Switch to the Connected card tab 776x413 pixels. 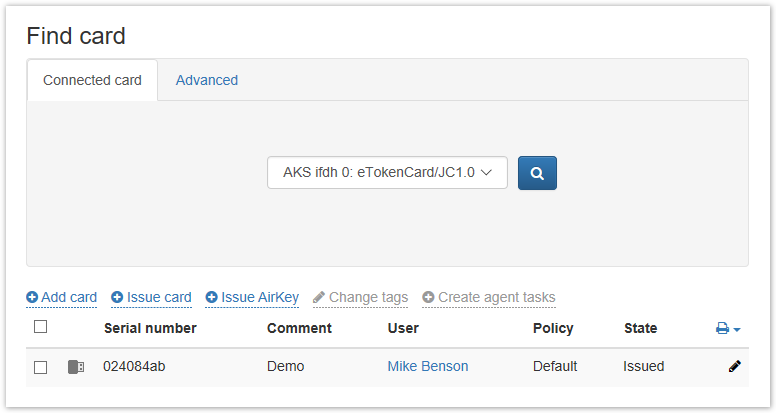[x=92, y=80]
